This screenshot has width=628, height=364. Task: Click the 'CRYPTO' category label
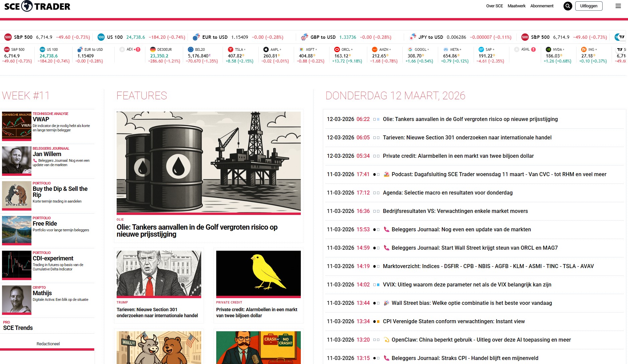point(39,287)
